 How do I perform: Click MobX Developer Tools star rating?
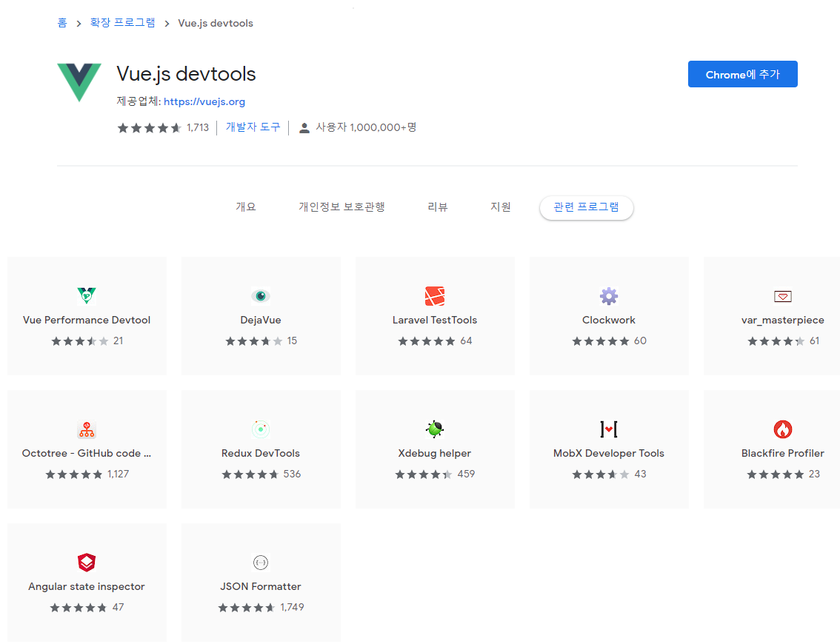(x=601, y=474)
